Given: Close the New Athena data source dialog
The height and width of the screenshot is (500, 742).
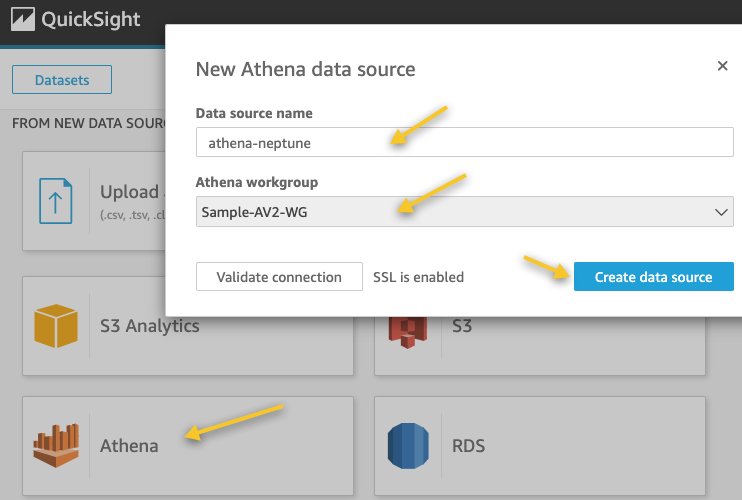Looking at the screenshot, I should click(x=723, y=66).
